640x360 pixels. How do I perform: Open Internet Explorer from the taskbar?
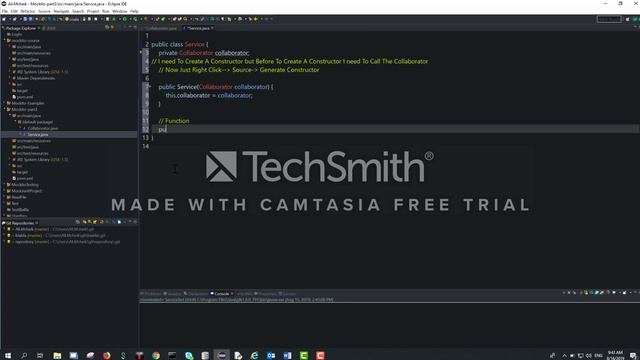tap(255, 356)
